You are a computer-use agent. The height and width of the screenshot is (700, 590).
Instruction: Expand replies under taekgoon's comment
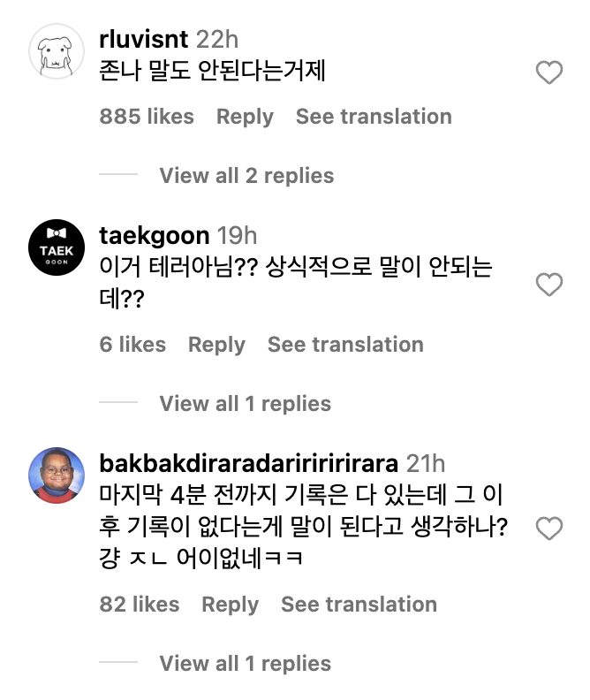pyautogui.click(x=245, y=404)
